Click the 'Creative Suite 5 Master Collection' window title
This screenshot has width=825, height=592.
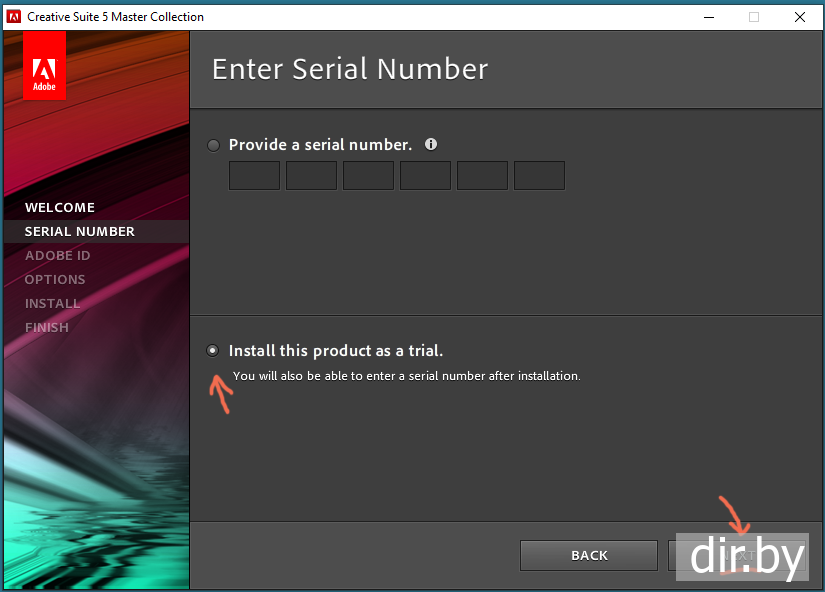[115, 17]
